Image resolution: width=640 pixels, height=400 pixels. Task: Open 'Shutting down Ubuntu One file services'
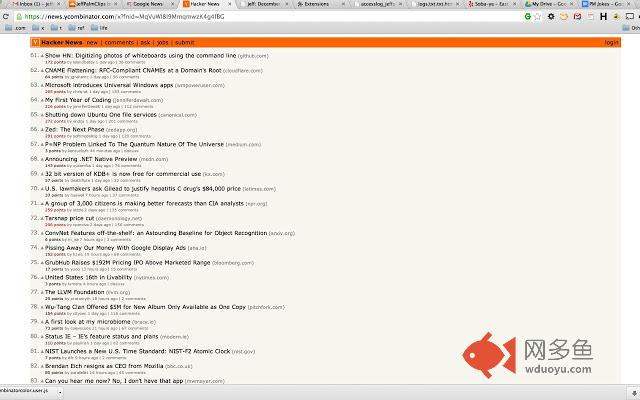click(100, 115)
